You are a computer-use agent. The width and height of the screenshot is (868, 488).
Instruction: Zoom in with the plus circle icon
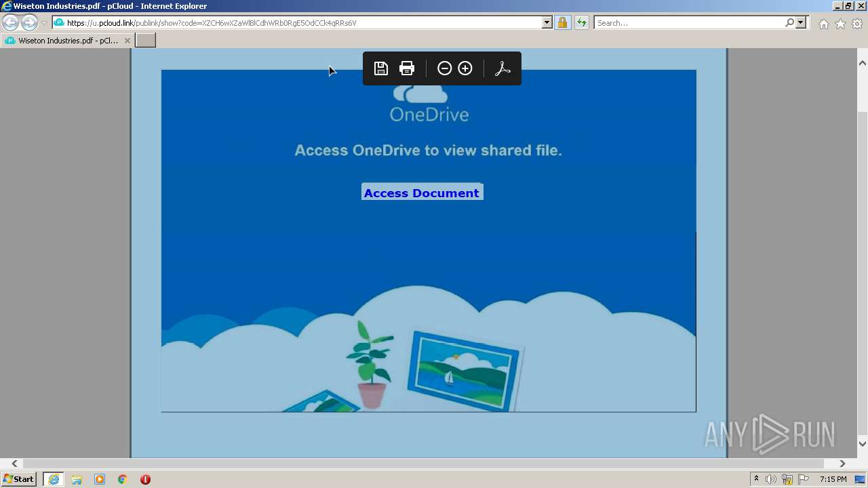[x=465, y=68]
